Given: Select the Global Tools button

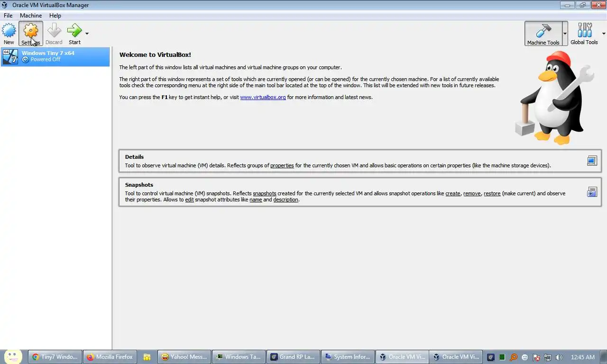Looking at the screenshot, I should click(584, 34).
